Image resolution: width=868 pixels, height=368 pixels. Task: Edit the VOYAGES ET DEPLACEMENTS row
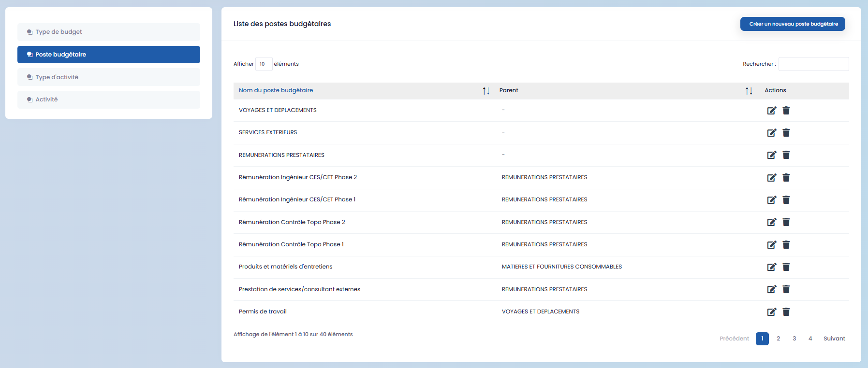click(771, 111)
